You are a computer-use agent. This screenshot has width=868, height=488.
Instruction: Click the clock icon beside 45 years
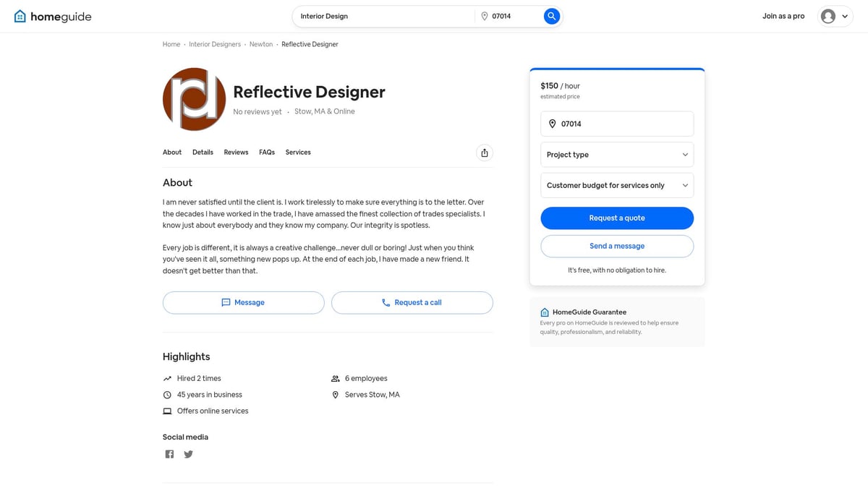(167, 395)
